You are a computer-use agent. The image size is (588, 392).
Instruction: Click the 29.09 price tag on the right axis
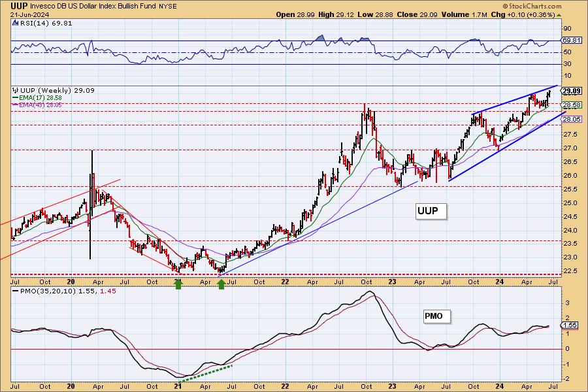click(x=572, y=91)
